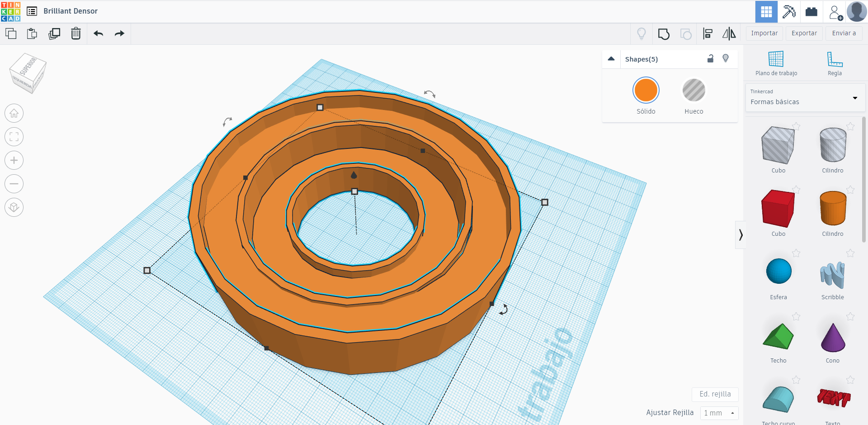868x425 pixels.
Task: Zoom out with the minus button
Action: pos(14,184)
